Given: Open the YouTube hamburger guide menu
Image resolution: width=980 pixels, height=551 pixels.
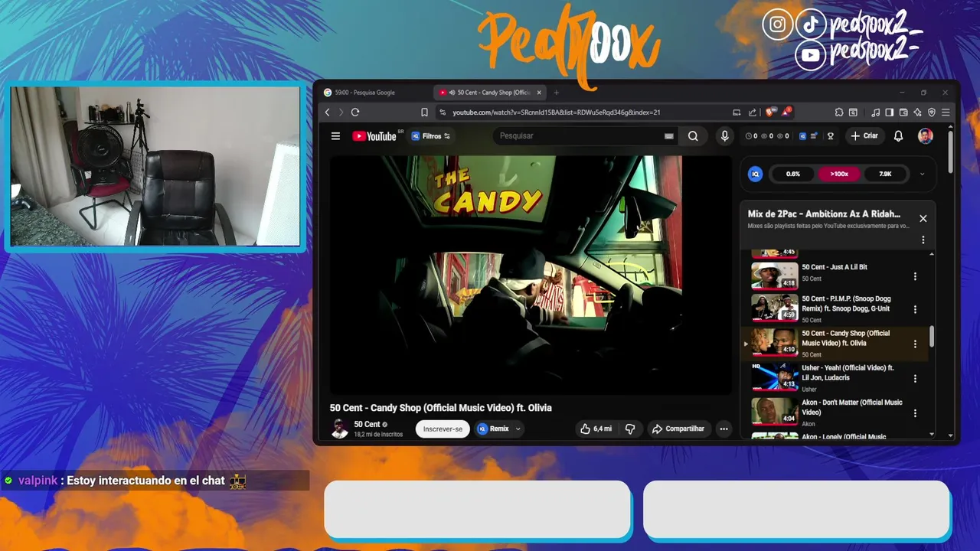Looking at the screenshot, I should coord(335,136).
